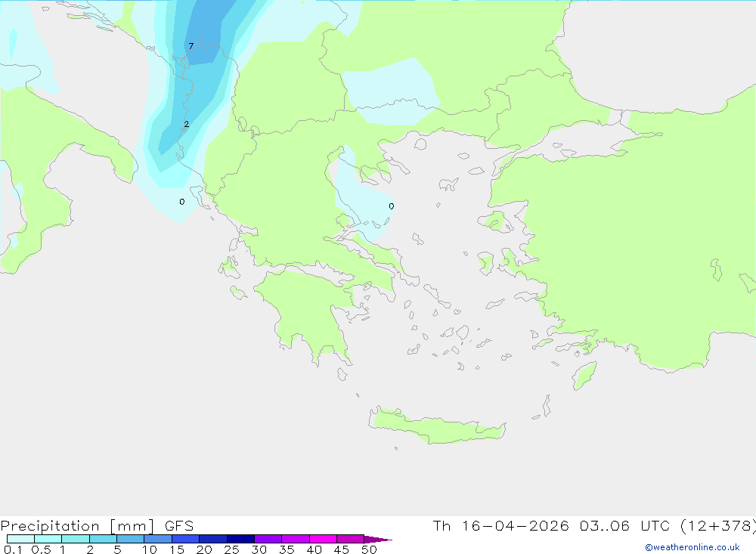Viewport: 756px width, 554px height.
Task: Click the '35' legend scale label
Action: pyautogui.click(x=287, y=549)
